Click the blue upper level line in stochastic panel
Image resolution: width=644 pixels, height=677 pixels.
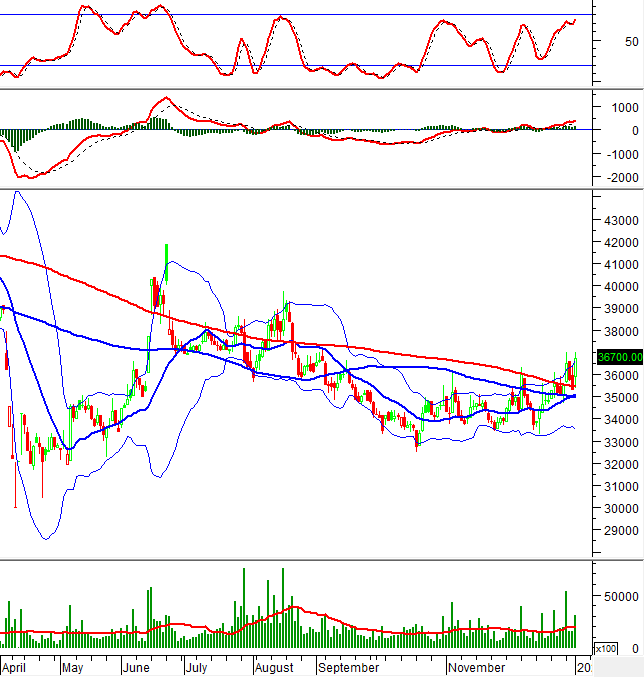(300, 14)
